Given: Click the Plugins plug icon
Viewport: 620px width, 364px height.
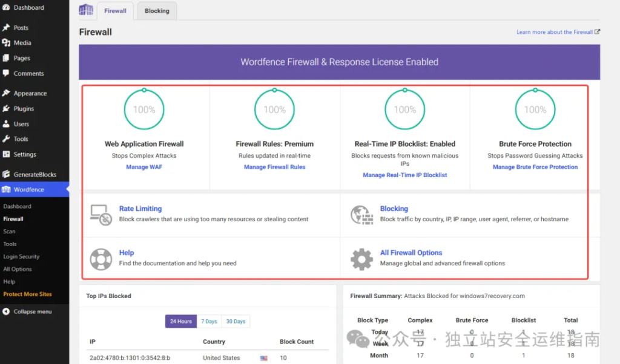Looking at the screenshot, I should pyautogui.click(x=6, y=109).
